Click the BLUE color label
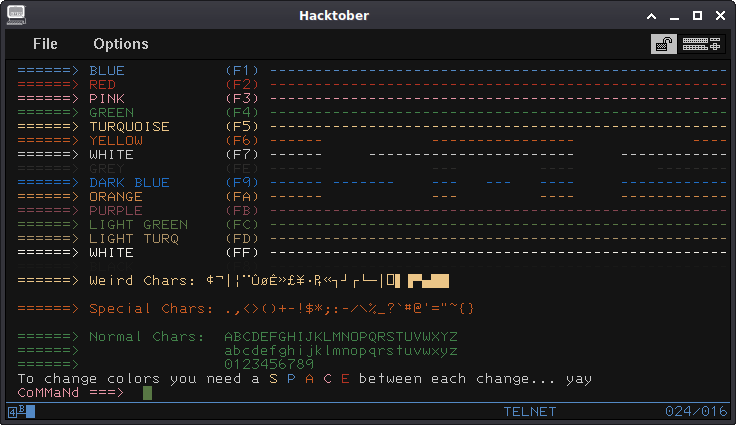This screenshot has height=425, width=736. click(107, 71)
